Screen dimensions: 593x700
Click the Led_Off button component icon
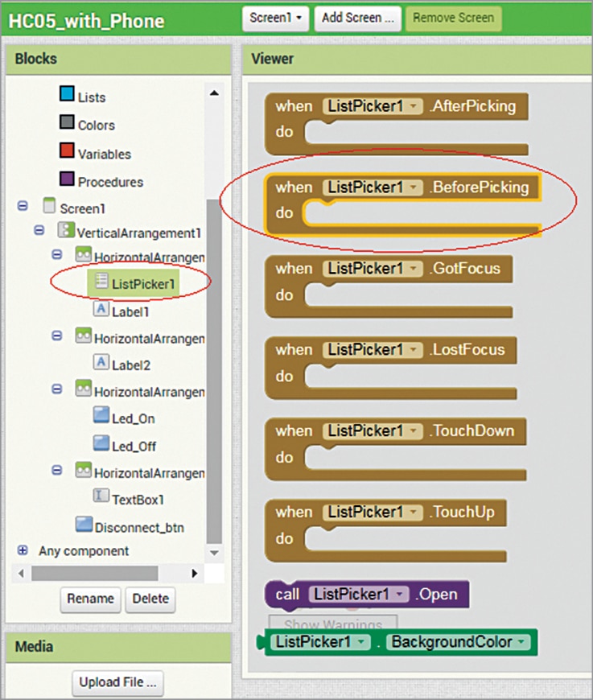101,445
